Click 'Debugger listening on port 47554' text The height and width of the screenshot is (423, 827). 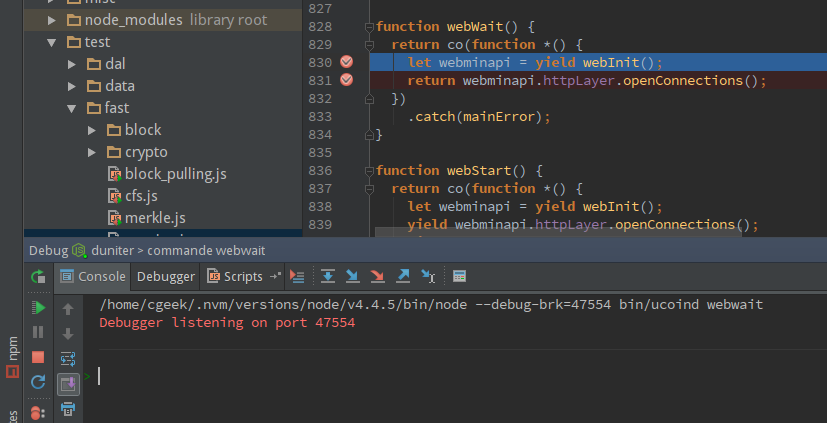[x=227, y=322]
